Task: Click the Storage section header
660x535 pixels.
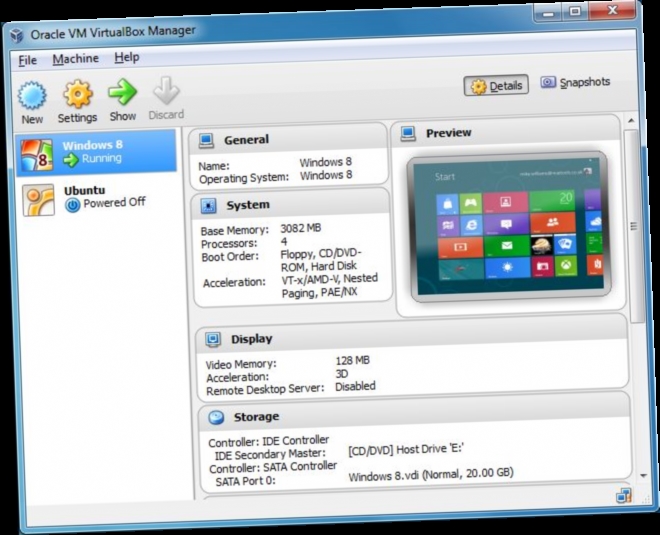Action: tap(415, 413)
